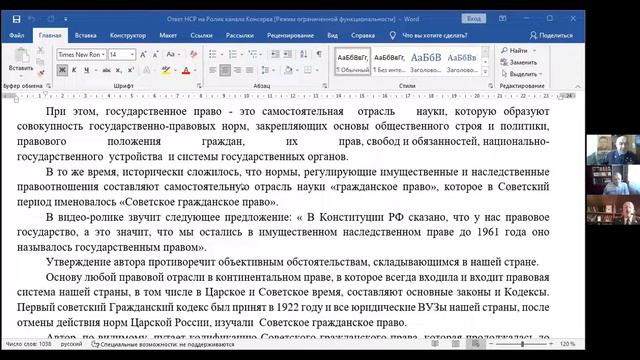This screenshot has width=640, height=360.
Task: Switch to the Ссылки tab
Action: 201,36
